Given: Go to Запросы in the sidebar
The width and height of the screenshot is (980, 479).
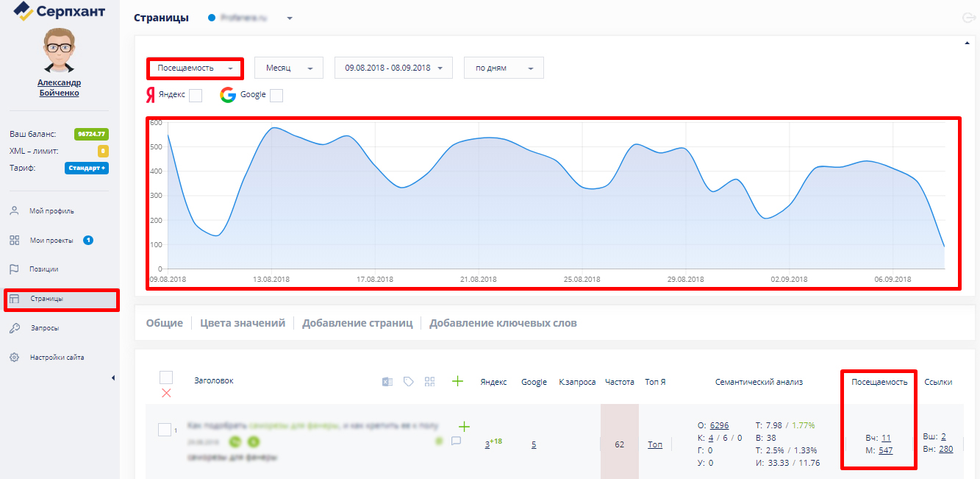Looking at the screenshot, I should 44,328.
